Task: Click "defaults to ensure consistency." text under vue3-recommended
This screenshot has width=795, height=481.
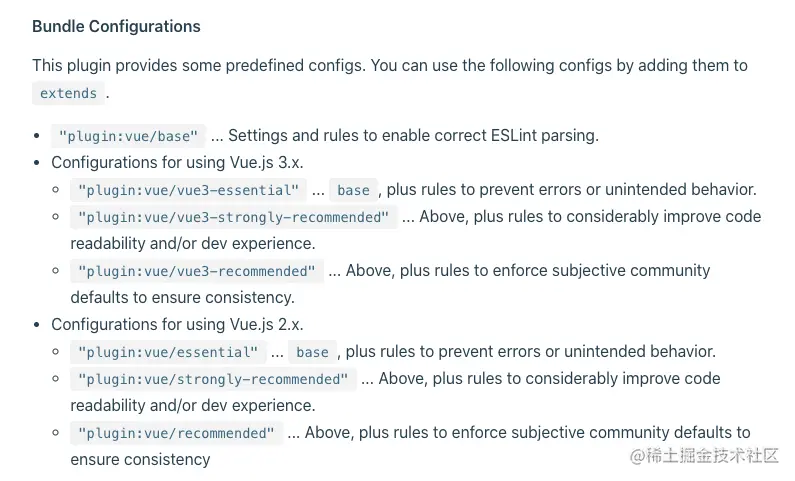Action: [x=183, y=298]
